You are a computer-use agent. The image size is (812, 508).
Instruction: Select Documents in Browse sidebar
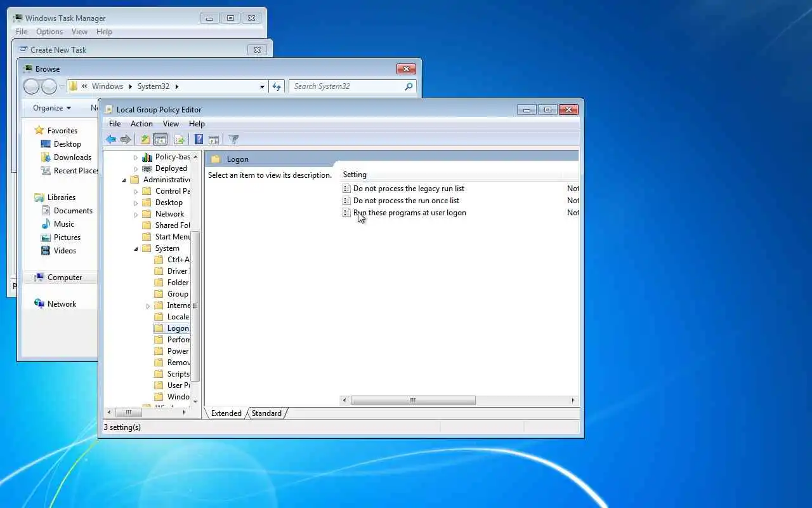pos(73,211)
